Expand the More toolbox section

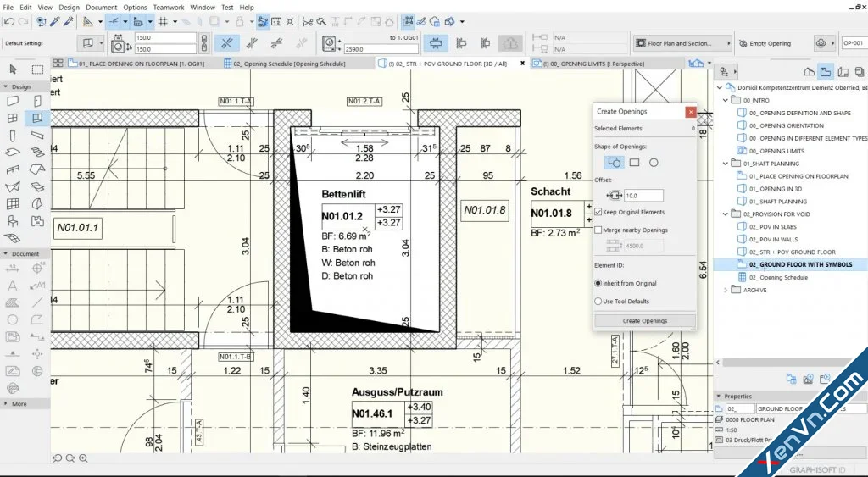(x=5, y=404)
